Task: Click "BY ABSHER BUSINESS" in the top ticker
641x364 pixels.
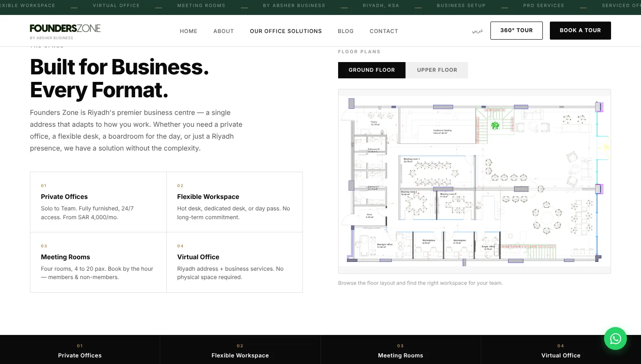Action: click(x=294, y=6)
